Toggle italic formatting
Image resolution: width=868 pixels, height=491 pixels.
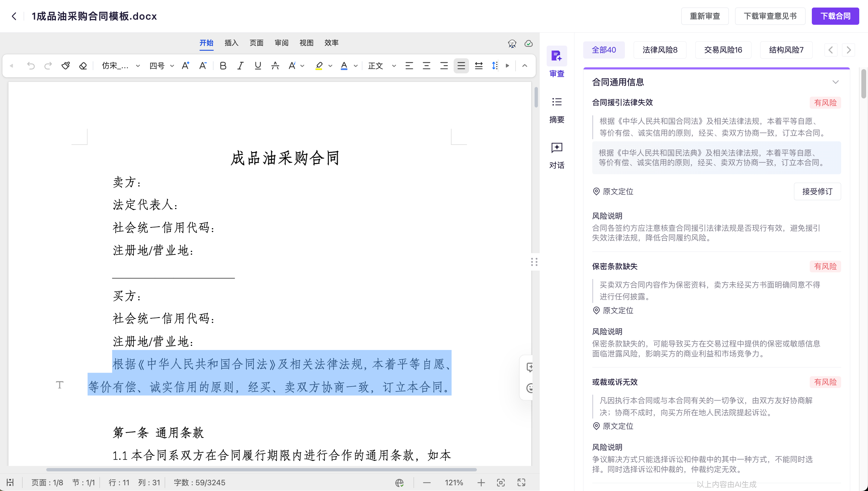coord(240,66)
